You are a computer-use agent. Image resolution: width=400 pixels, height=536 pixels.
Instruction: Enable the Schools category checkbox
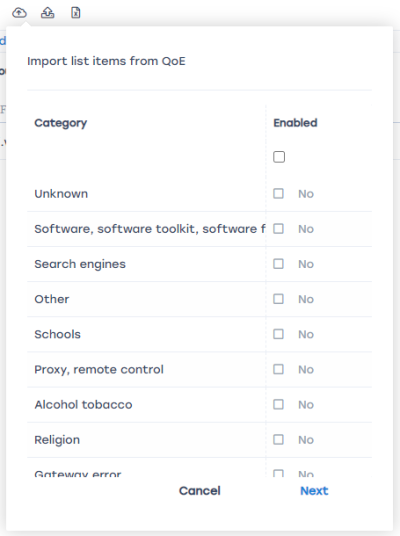pyautogui.click(x=278, y=334)
